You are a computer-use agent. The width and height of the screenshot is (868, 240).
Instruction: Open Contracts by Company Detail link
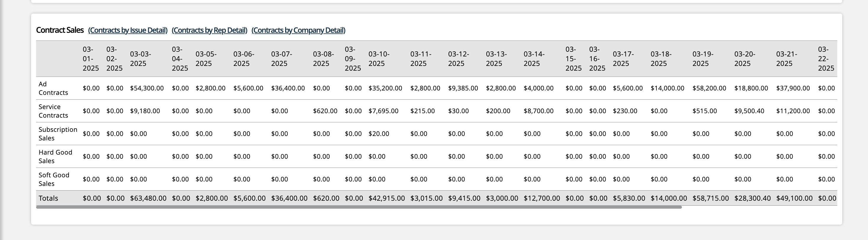298,30
